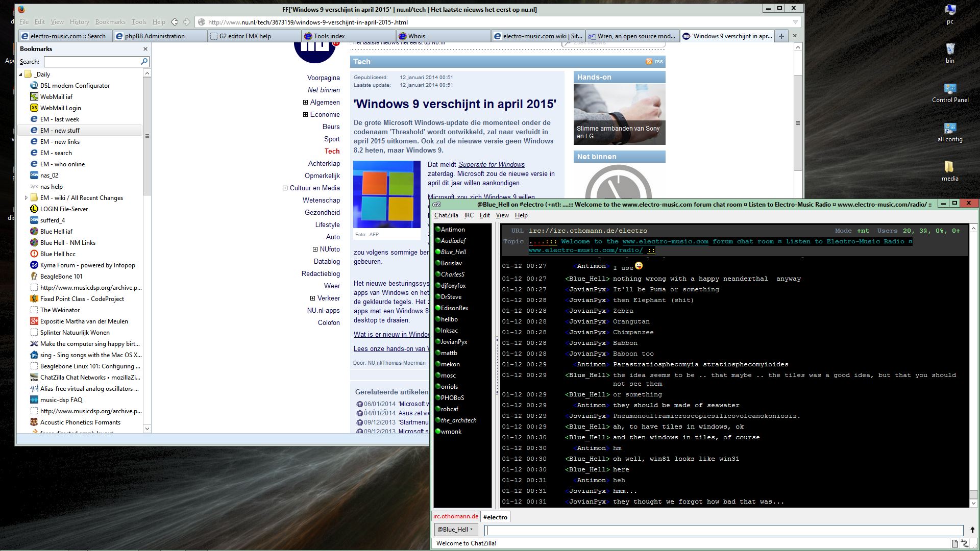Image resolution: width=980 pixels, height=551 pixels.
Task: Click the browser forward arrow icon
Action: (187, 22)
